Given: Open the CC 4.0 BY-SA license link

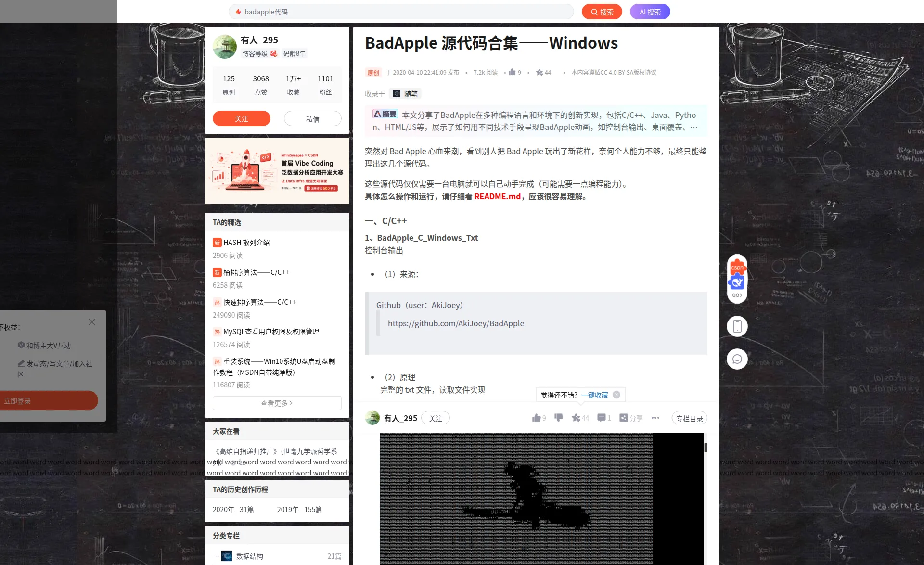Looking at the screenshot, I should pyautogui.click(x=614, y=73).
